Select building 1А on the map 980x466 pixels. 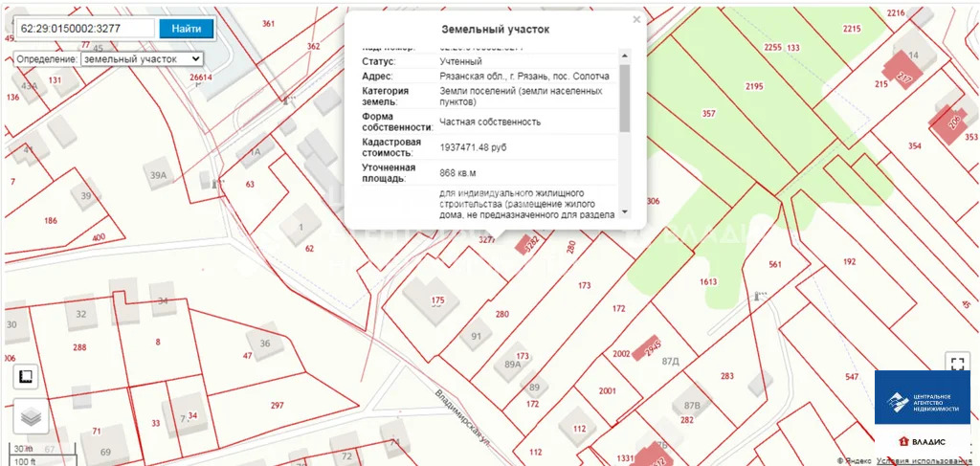point(255,152)
